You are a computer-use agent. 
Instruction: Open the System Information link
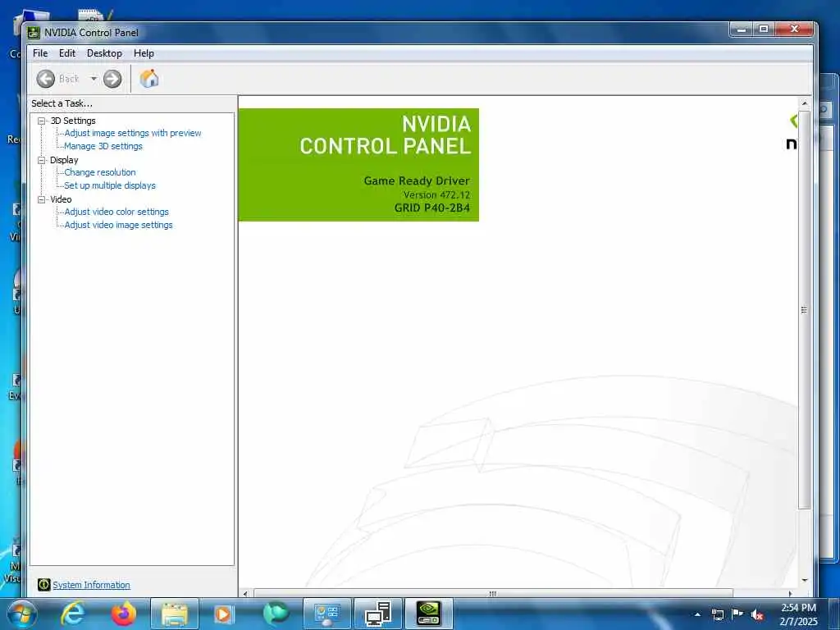pyautogui.click(x=91, y=585)
